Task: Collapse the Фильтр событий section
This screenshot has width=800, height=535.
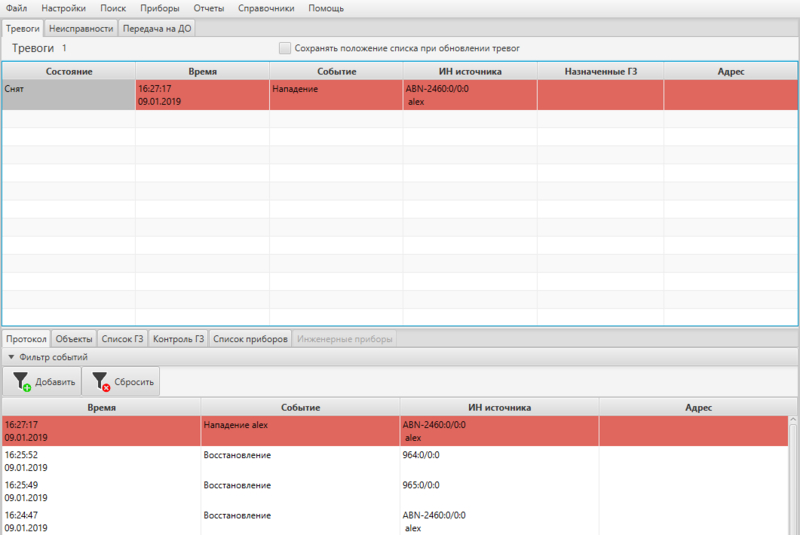Action: click(x=11, y=357)
